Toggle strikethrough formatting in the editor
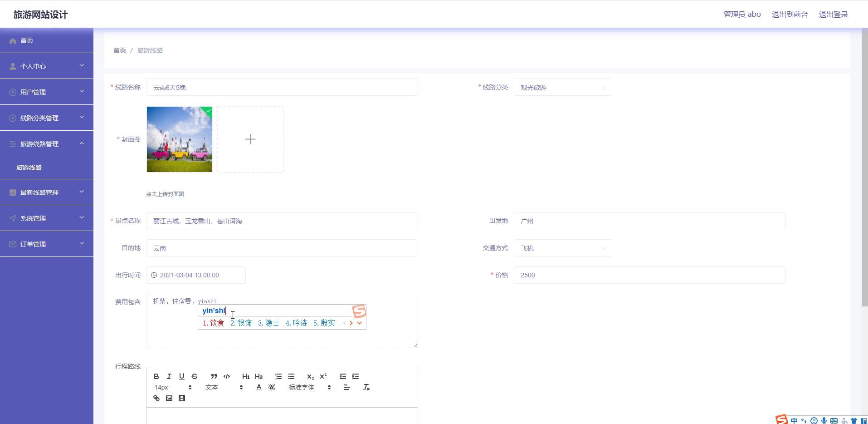868x424 pixels. [195, 376]
